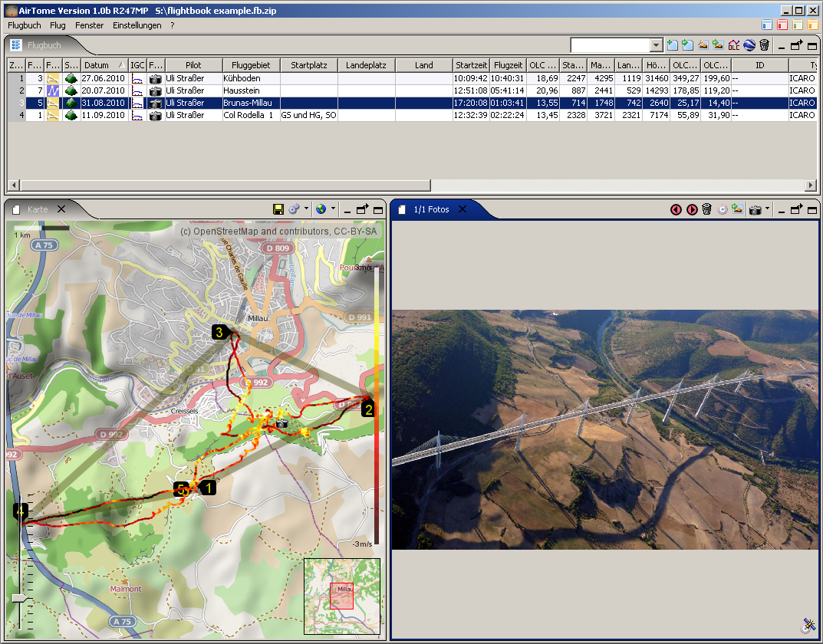
Task: Close the 1/1 Fotos tab
Action: [x=463, y=209]
